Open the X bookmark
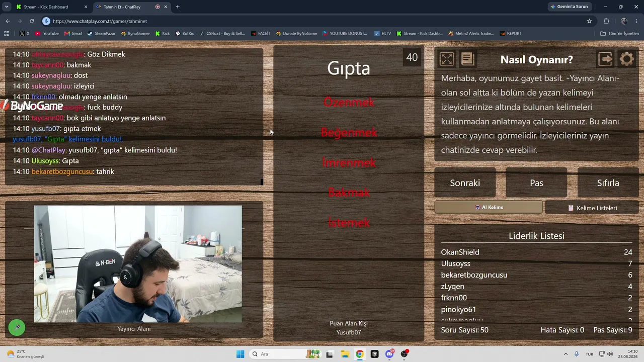The image size is (644, 362). point(24,34)
